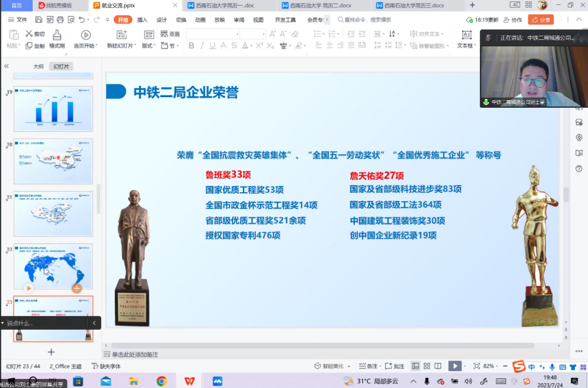Cut selection with the 剪切 scissors tool
Image resolution: width=588 pixels, height=388 pixels.
[x=35, y=34]
